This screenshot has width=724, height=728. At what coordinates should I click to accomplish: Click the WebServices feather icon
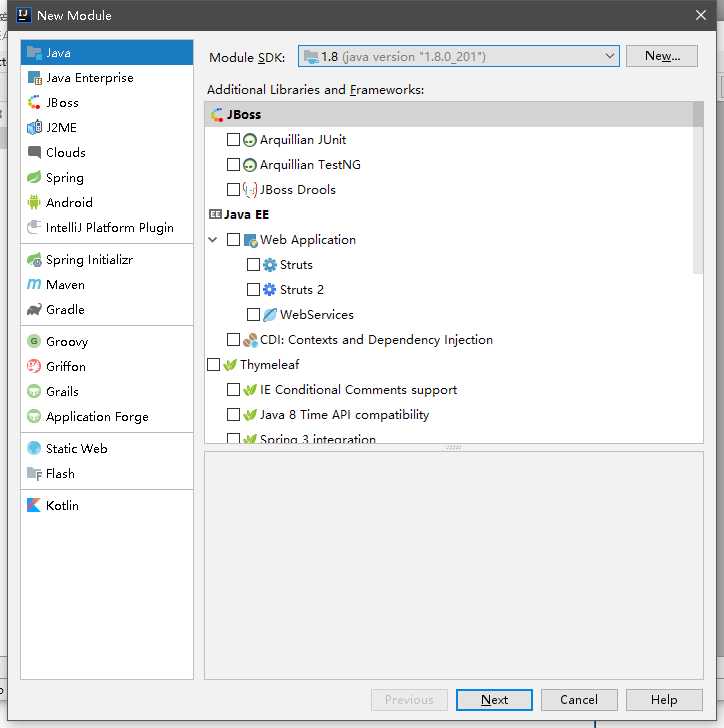pyautogui.click(x=270, y=314)
